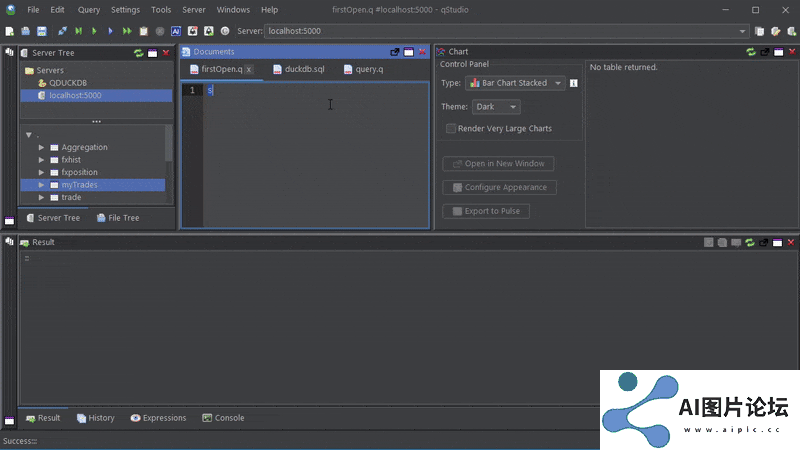Click the first greyed icon in the Result header
The width and height of the screenshot is (800, 450).
pyautogui.click(x=708, y=242)
